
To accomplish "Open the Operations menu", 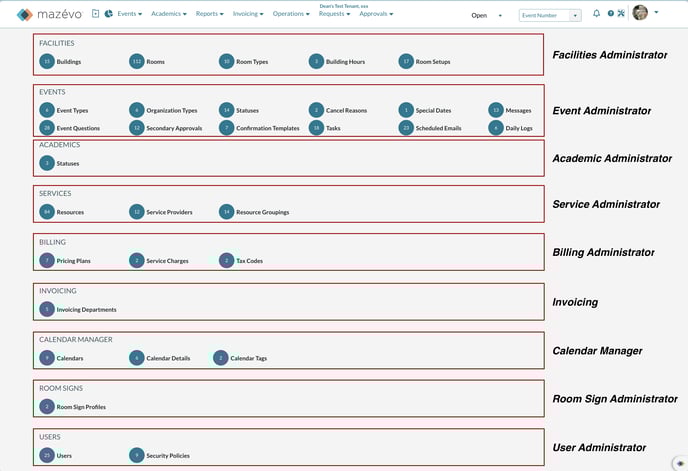I will tap(291, 14).
